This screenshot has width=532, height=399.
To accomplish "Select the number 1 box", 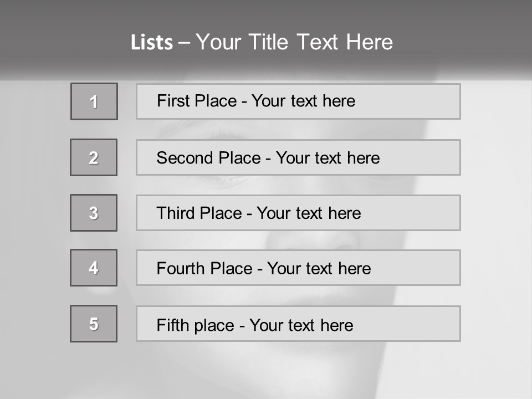I will pyautogui.click(x=94, y=101).
